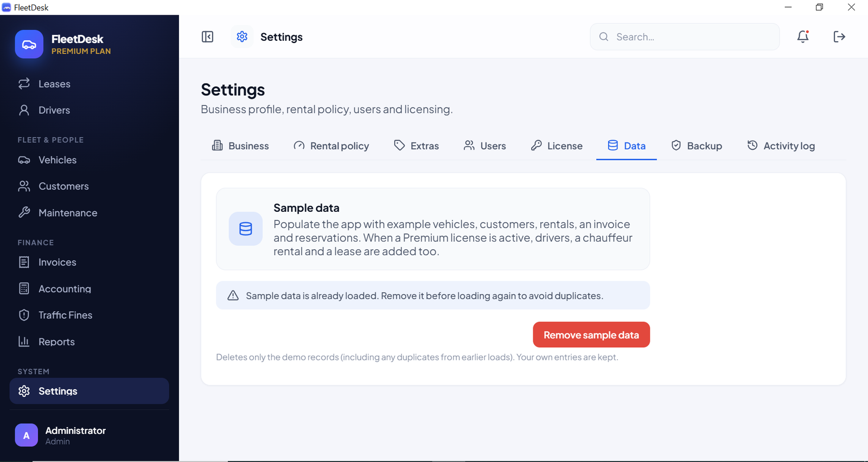
Task: Open the Business settings tab
Action: click(x=240, y=145)
